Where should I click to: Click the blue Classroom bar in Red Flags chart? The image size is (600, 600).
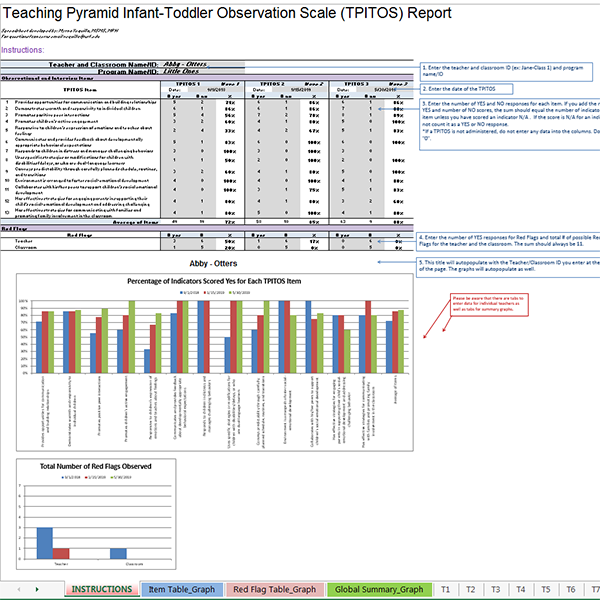pyautogui.click(x=118, y=553)
